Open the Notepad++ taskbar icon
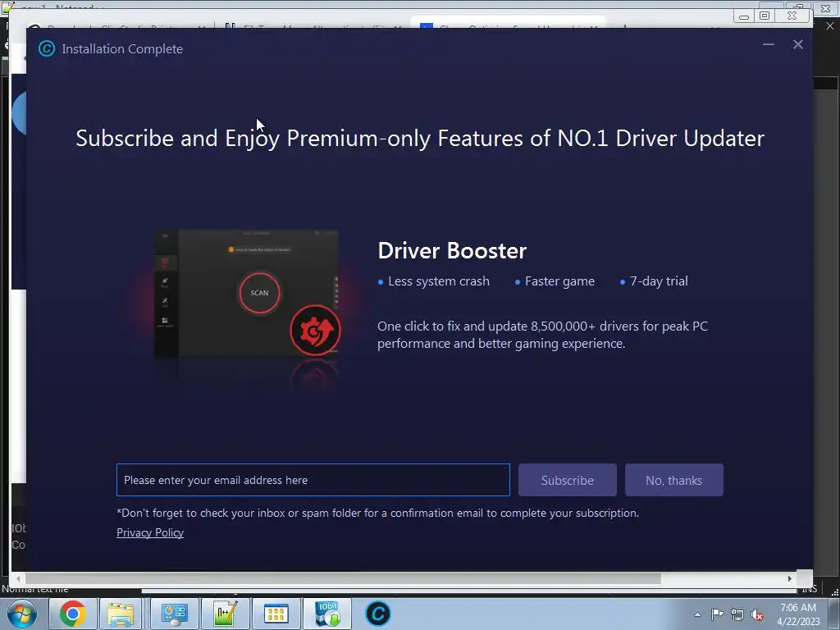Viewport: 840px width, 630px height. (225, 614)
